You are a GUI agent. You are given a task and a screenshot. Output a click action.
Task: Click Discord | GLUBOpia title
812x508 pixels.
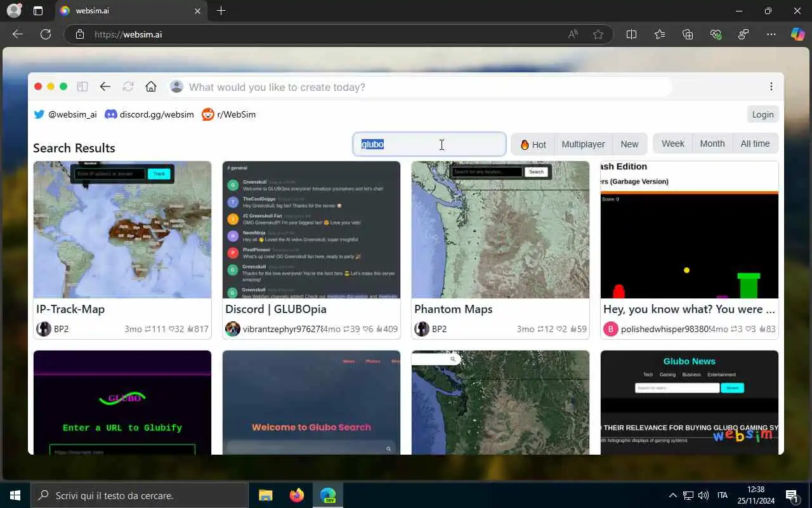pyautogui.click(x=276, y=309)
